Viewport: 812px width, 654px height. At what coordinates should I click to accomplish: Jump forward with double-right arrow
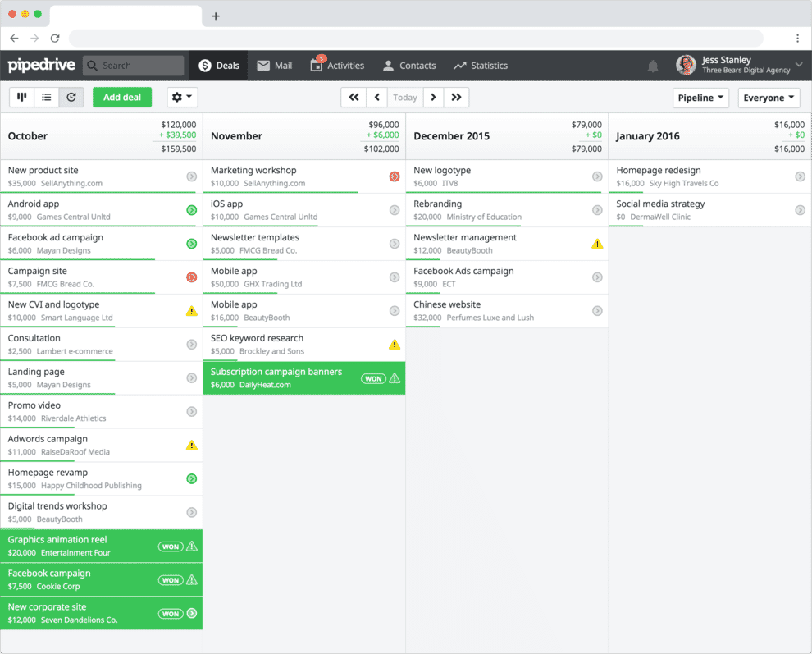click(456, 97)
